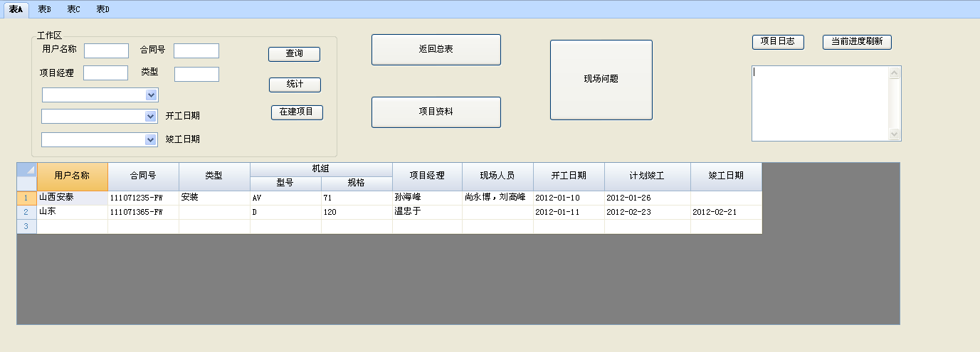The height and width of the screenshot is (352, 980).
Task: Switch to tab 表D
Action: [x=102, y=9]
